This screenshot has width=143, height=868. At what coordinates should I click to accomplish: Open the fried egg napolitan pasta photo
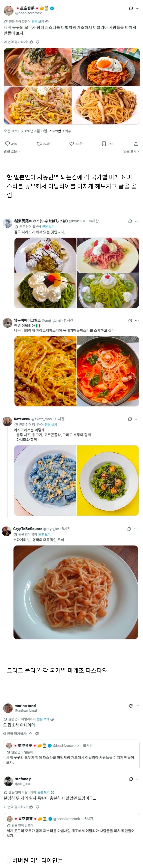click(106, 67)
